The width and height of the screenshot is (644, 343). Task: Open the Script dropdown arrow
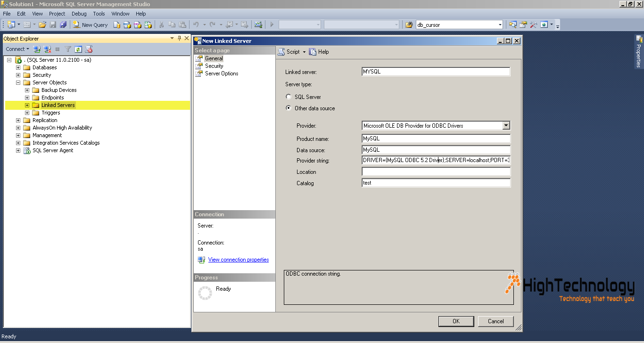coord(304,52)
